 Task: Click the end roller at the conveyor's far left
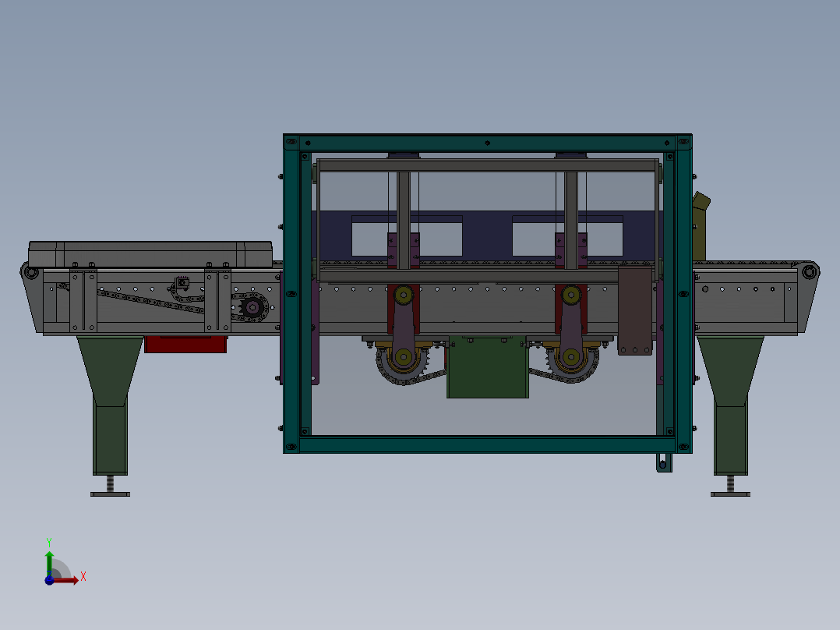(30, 273)
